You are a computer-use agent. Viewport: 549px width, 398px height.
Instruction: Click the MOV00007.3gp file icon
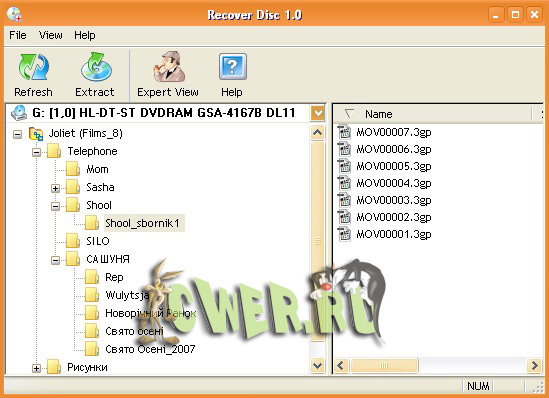click(x=345, y=132)
